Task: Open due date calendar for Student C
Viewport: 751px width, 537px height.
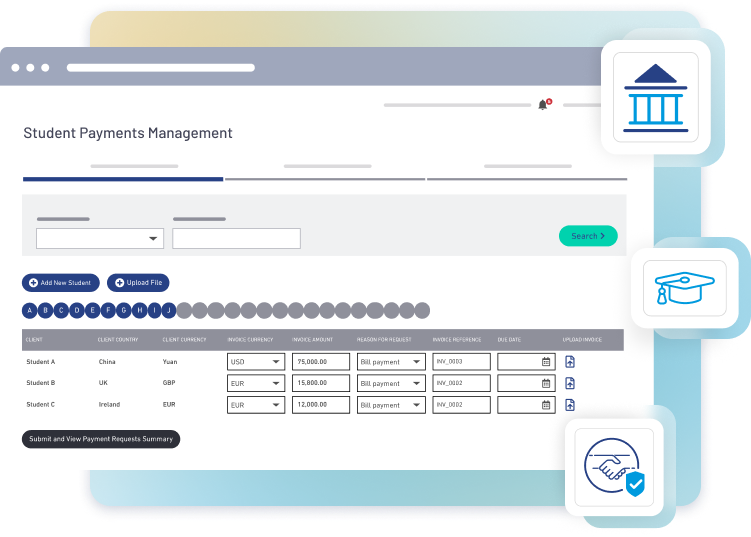Action: pos(546,405)
